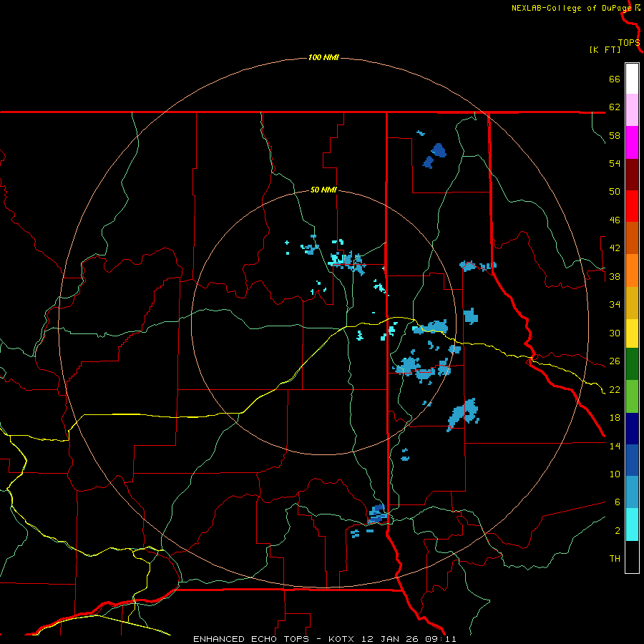Click the legend value 26
644x644 pixels.
click(615, 361)
